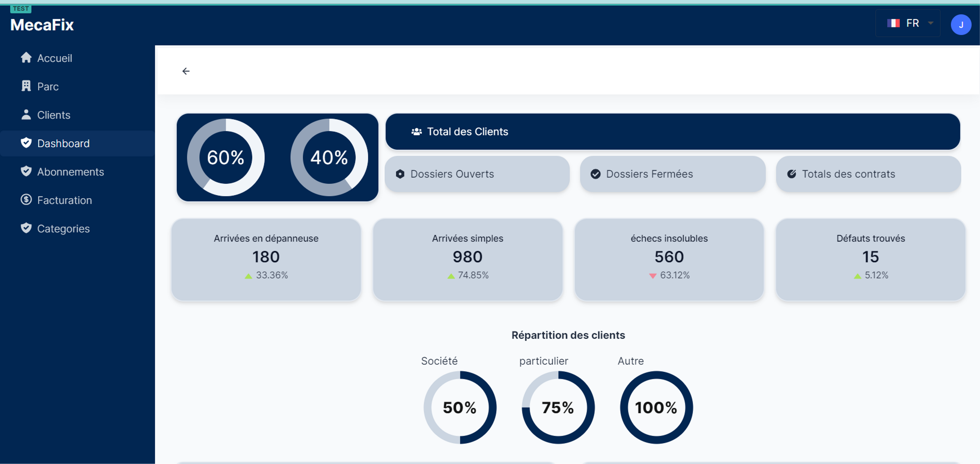Click the Totals des contrats button
This screenshot has height=464, width=980.
868,174
